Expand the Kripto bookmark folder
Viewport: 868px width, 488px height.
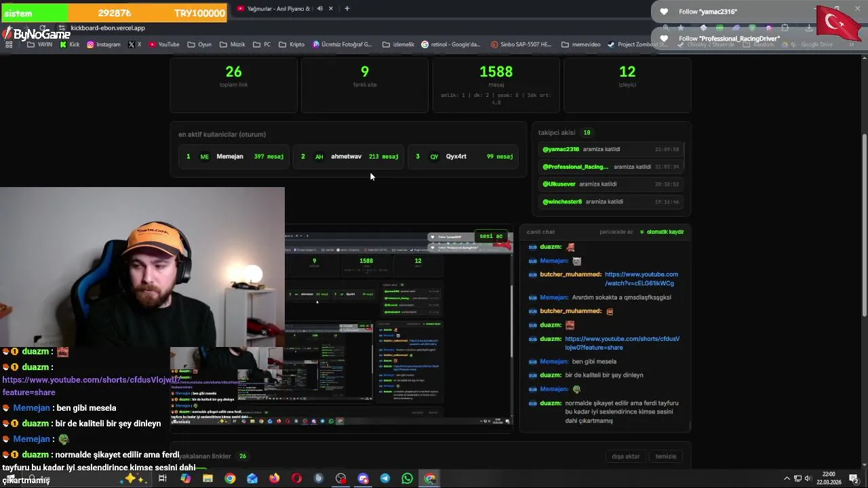pyautogui.click(x=292, y=45)
